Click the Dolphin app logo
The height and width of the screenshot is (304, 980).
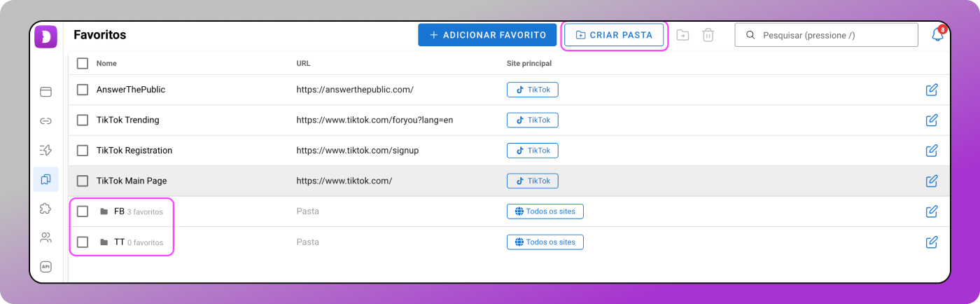pyautogui.click(x=45, y=36)
